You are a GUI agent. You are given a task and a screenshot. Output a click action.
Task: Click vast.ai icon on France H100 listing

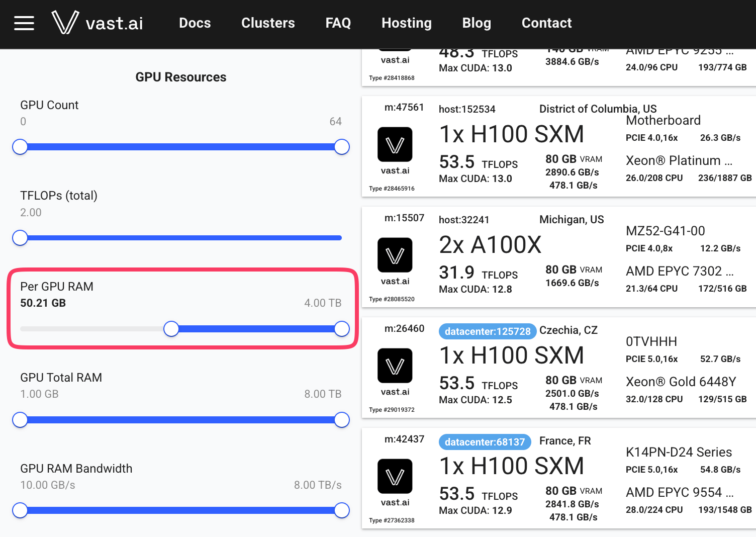tap(395, 477)
